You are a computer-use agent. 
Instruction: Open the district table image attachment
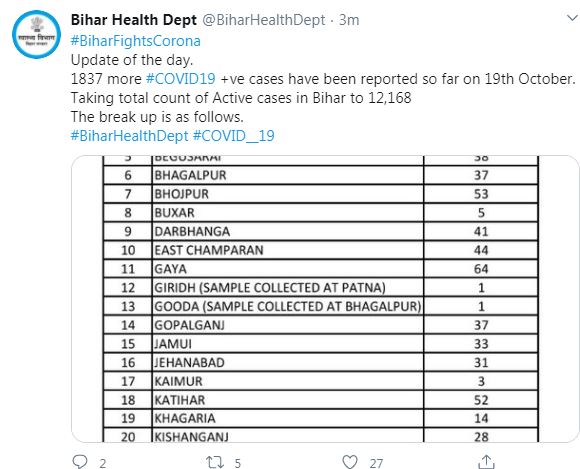325,299
